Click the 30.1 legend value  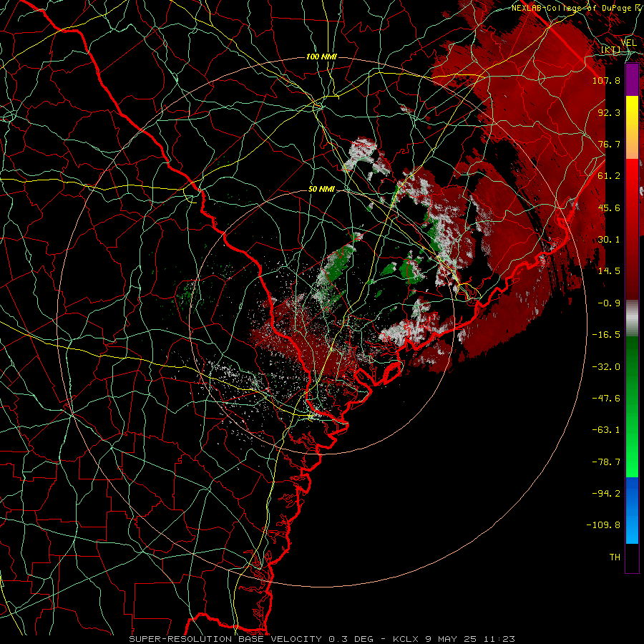(x=609, y=240)
